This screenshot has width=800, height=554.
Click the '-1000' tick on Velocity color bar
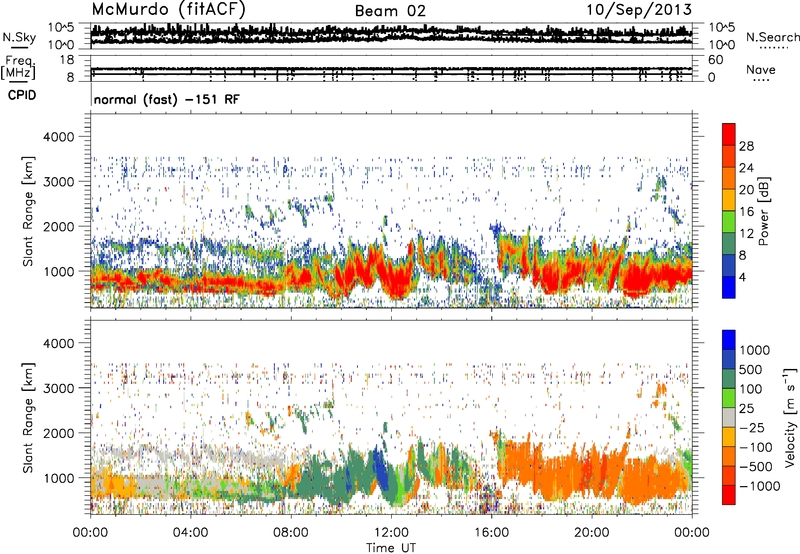[760, 486]
